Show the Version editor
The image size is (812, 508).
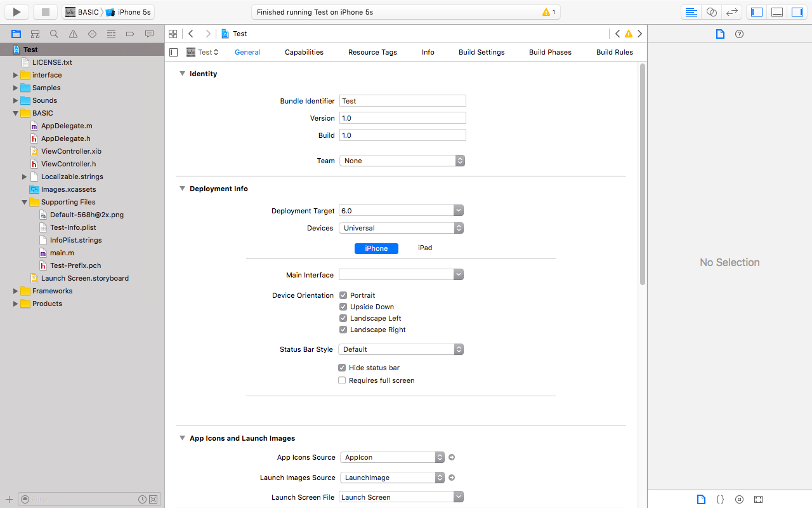(732, 12)
